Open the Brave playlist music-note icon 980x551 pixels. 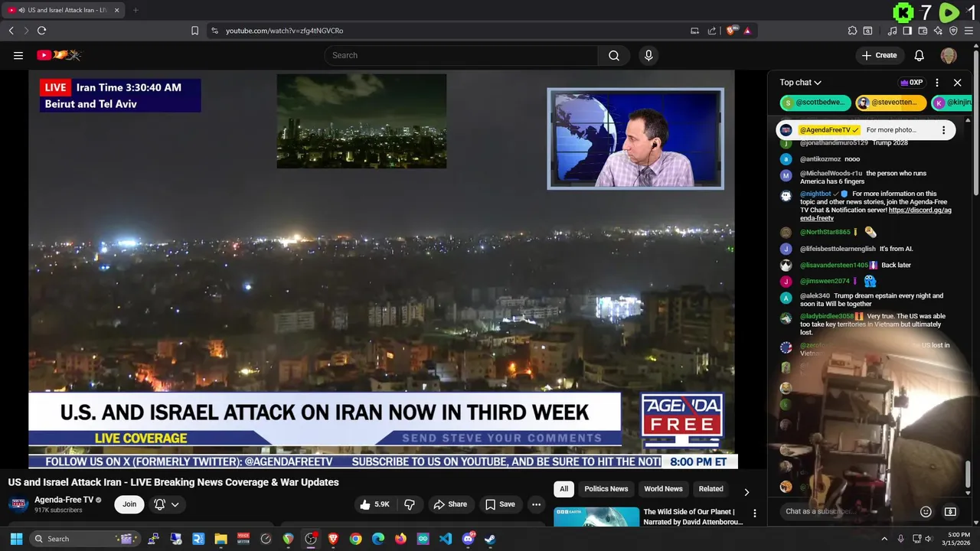pos(893,31)
